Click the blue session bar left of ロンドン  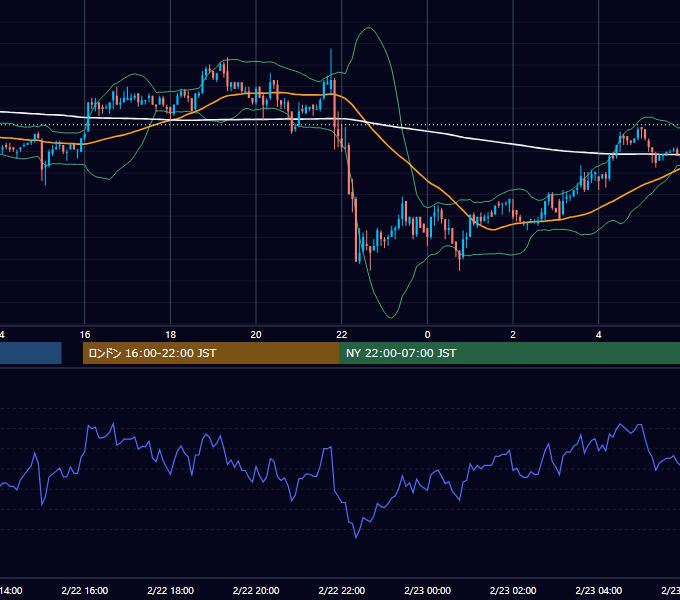[x=30, y=353]
